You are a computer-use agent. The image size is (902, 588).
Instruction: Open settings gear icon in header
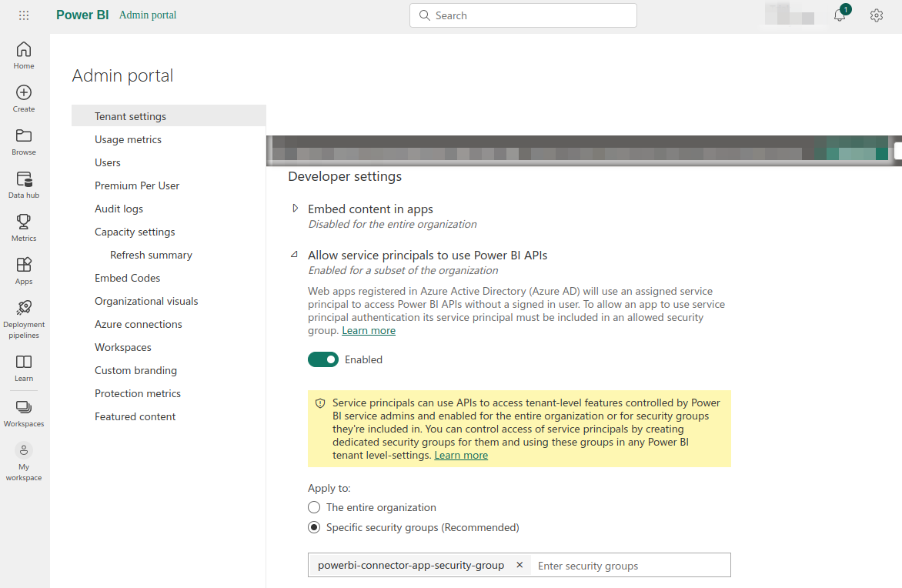pyautogui.click(x=876, y=15)
